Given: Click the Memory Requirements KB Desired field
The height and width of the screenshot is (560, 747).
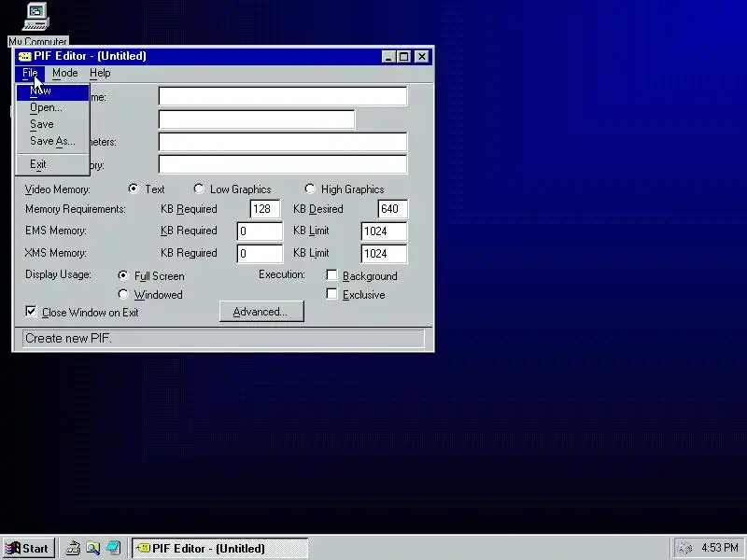Looking at the screenshot, I should pos(392,209).
